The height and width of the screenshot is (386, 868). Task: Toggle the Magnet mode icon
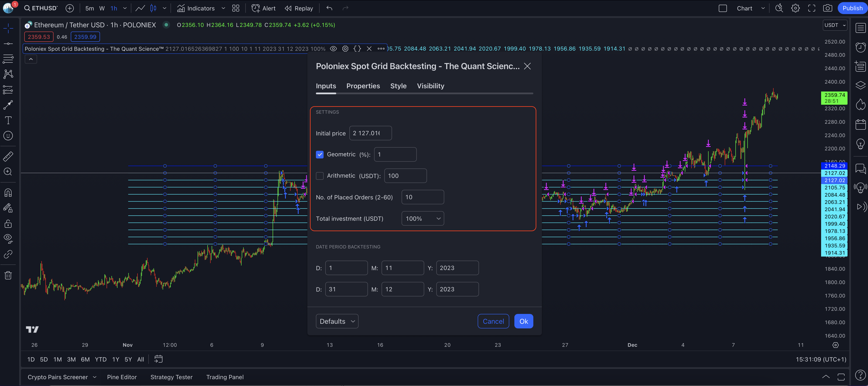(x=8, y=193)
